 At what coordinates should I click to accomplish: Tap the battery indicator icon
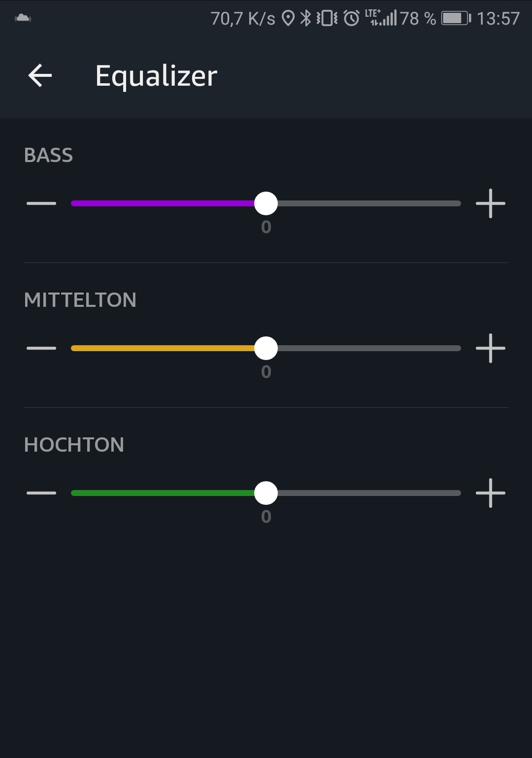[456, 19]
